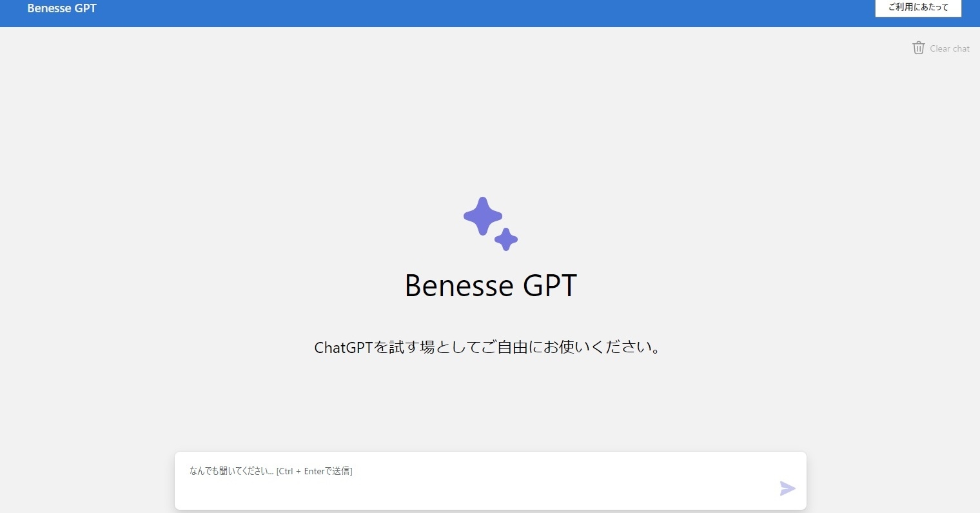Click the large purple sparkle star
This screenshot has width=980, height=513.
[483, 216]
